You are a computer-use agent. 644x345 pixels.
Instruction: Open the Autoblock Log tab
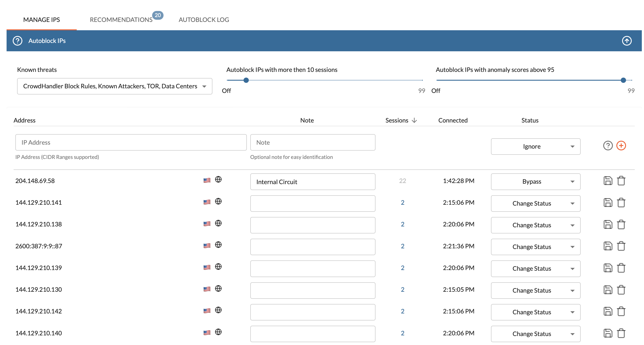pos(204,20)
